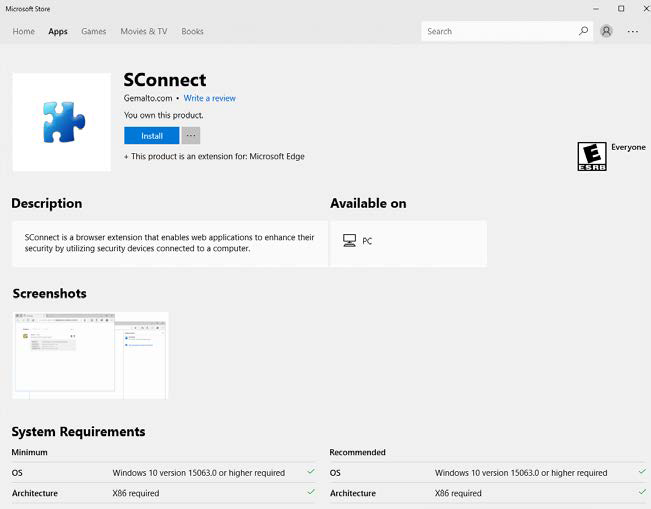Click the Available on heading
The image size is (651, 509).
(368, 203)
